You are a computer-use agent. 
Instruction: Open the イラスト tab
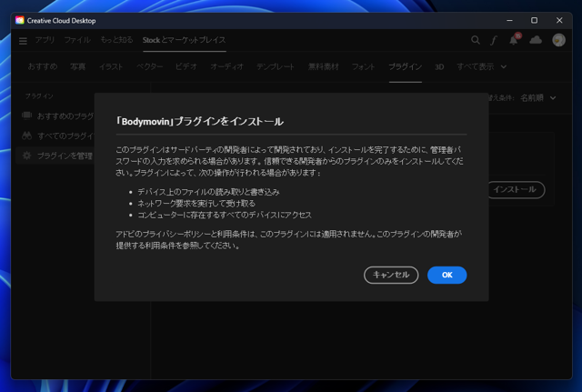pos(111,66)
